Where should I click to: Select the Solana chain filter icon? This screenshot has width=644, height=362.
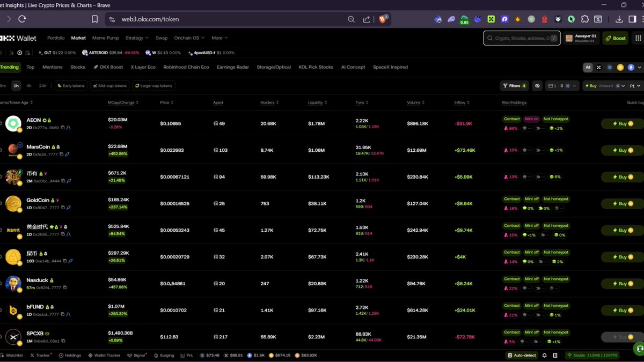click(x=610, y=68)
